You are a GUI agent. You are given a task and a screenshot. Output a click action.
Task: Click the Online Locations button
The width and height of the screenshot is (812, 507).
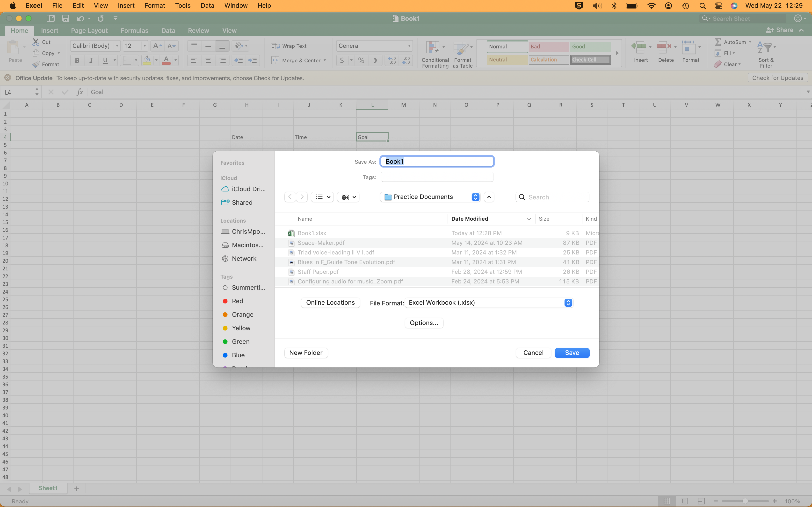(x=330, y=303)
